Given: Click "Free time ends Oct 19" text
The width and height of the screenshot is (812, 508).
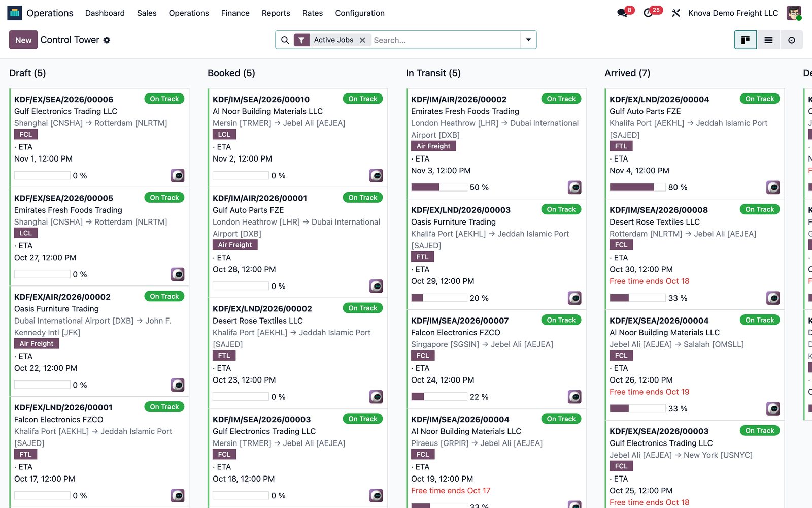Looking at the screenshot, I should [x=650, y=392].
